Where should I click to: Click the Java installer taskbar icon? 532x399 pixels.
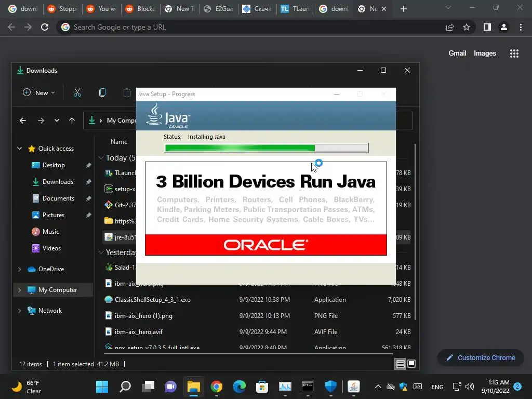pyautogui.click(x=353, y=387)
